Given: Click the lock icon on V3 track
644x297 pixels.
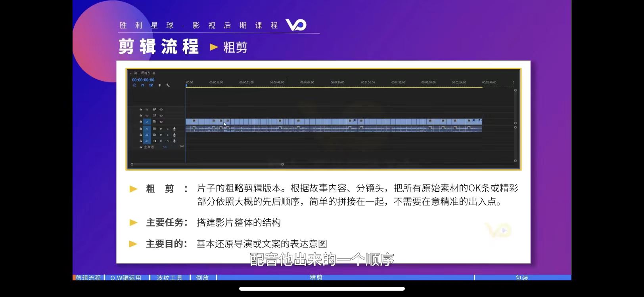Looking at the screenshot, I should (140, 109).
